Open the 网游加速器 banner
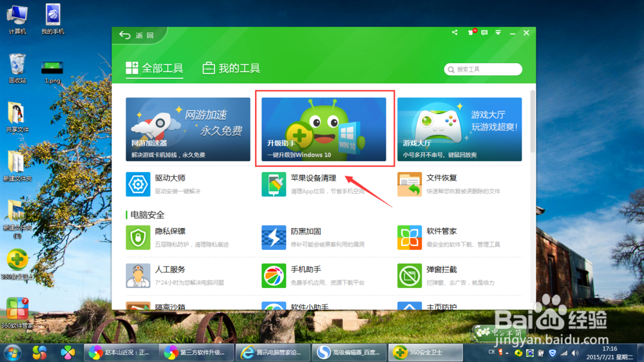Screen dimensions: 644x362 [188, 129]
